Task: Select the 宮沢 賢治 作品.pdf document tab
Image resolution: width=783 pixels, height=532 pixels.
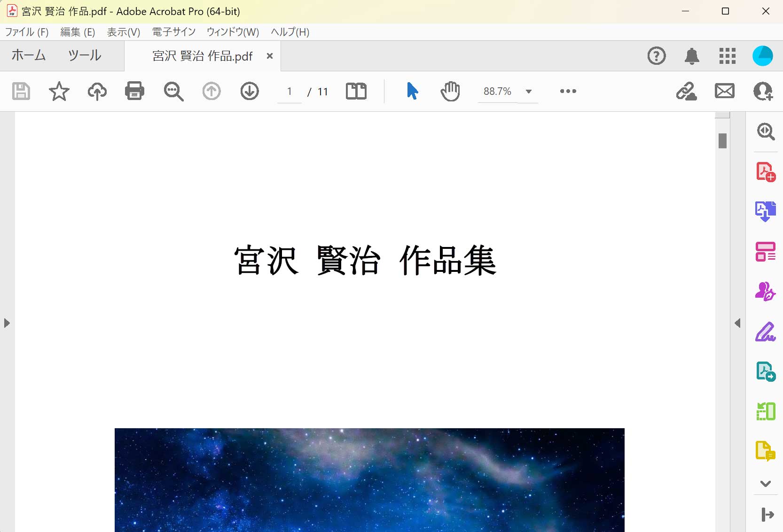Action: [203, 56]
